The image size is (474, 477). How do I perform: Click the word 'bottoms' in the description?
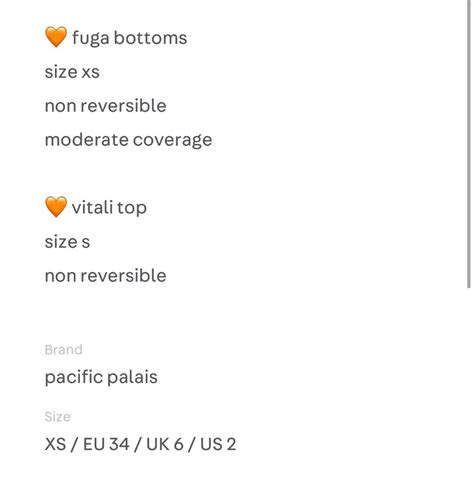coord(150,37)
